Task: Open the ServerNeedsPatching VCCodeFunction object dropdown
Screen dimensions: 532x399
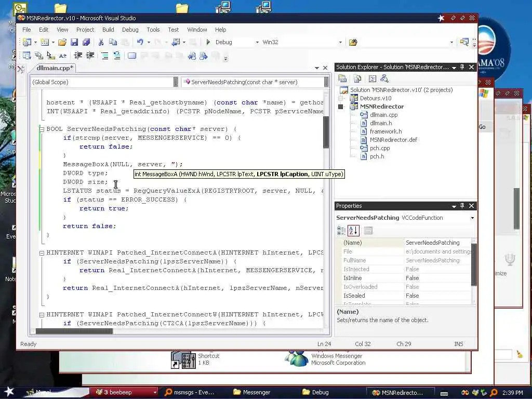Action: (472, 218)
